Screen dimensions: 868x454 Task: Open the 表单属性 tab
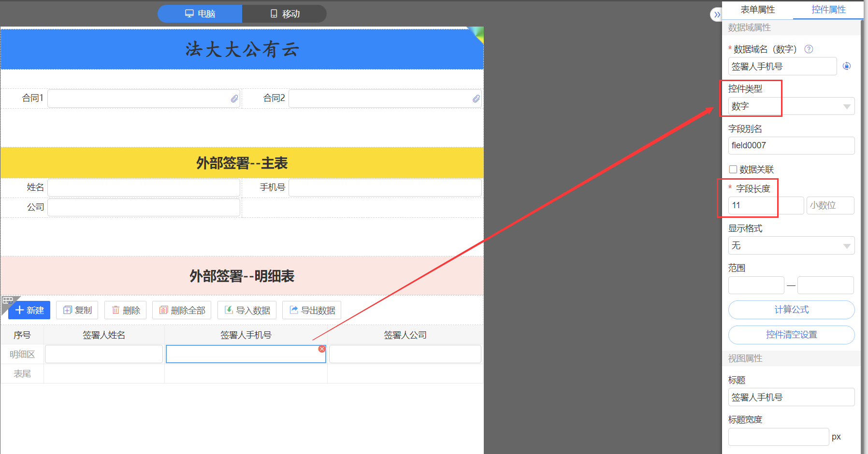tap(757, 10)
